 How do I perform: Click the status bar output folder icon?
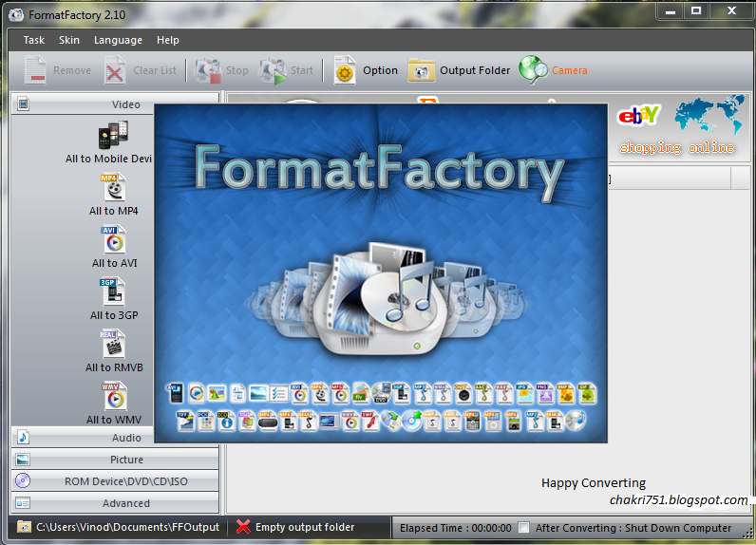[x=24, y=527]
